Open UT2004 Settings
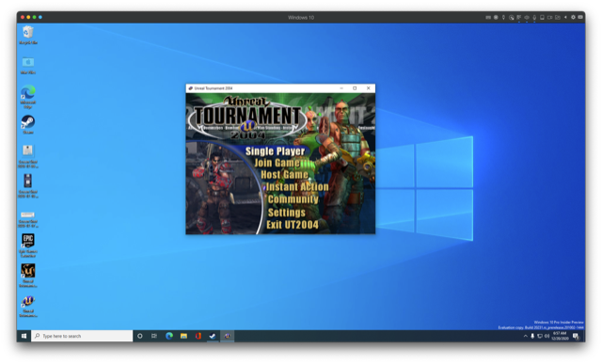 pos(286,213)
